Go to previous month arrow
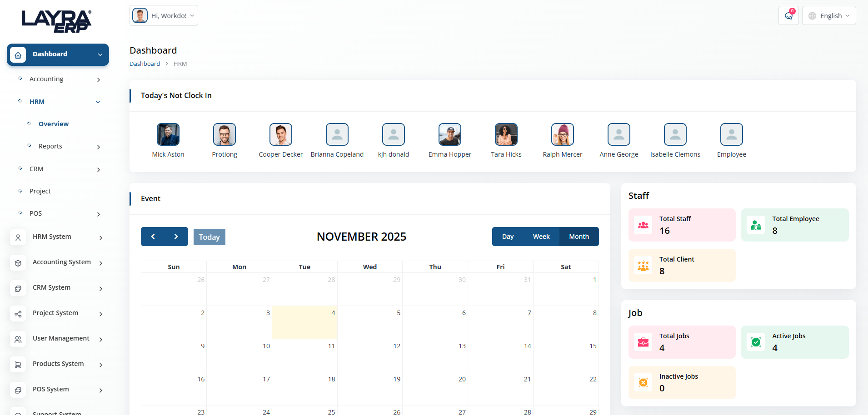 coord(153,237)
